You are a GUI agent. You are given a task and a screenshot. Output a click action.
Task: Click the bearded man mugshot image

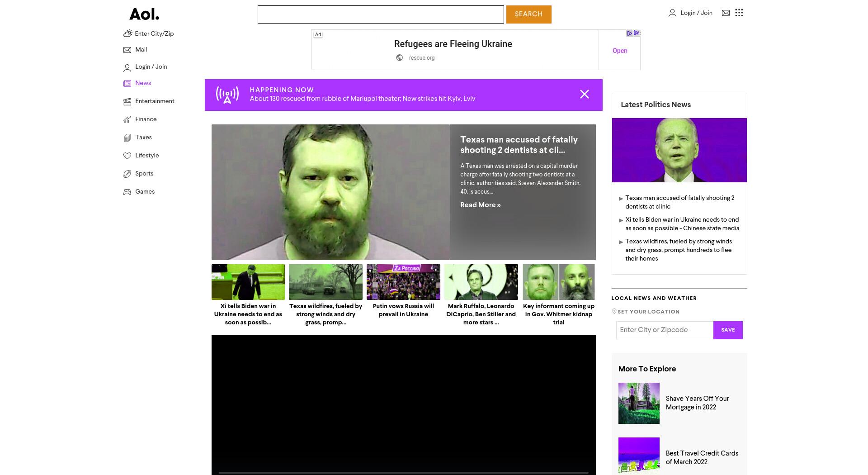pos(330,192)
